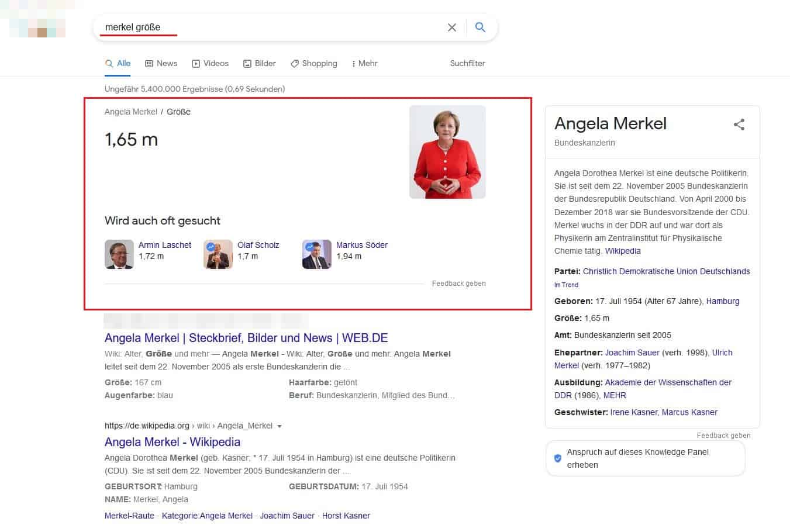Open the Armin Laschet name link
The image size is (790, 532).
pyautogui.click(x=165, y=245)
